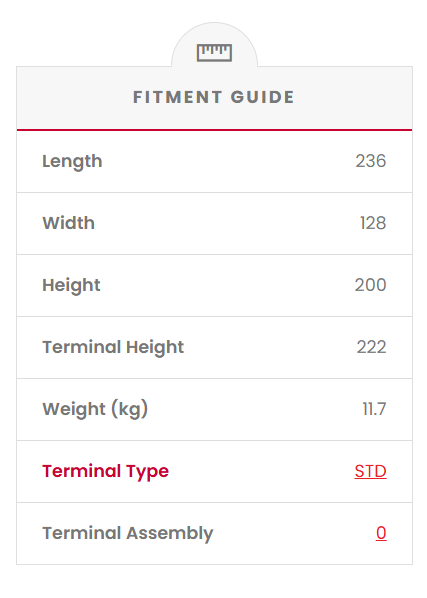
Task: Click empty space in the Terminal Type row
Action: [x=259, y=472]
